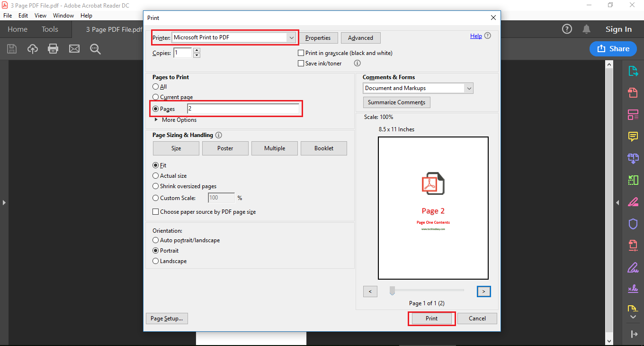
Task: Switch to the Home tab
Action: [x=18, y=29]
